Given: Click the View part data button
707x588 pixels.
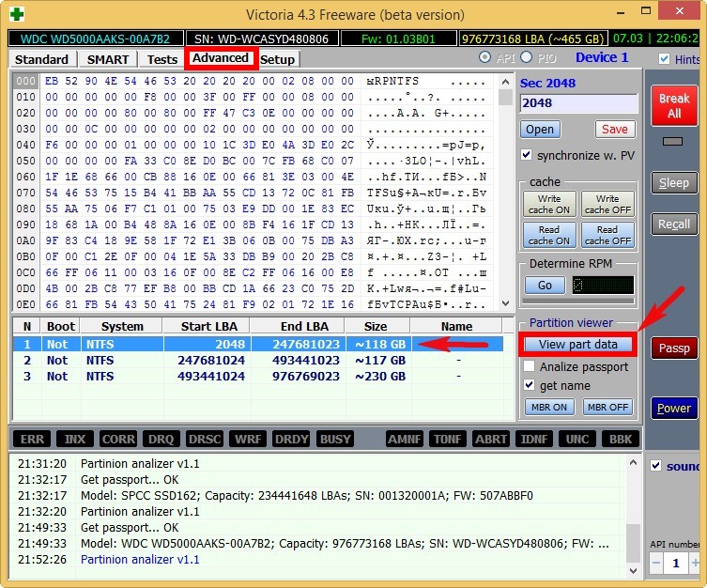Looking at the screenshot, I should tap(577, 345).
